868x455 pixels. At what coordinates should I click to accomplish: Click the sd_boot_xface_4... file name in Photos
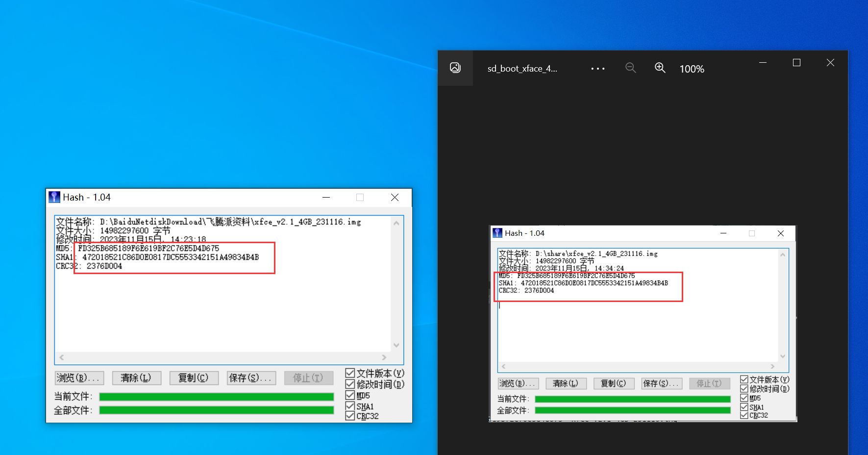click(x=522, y=69)
